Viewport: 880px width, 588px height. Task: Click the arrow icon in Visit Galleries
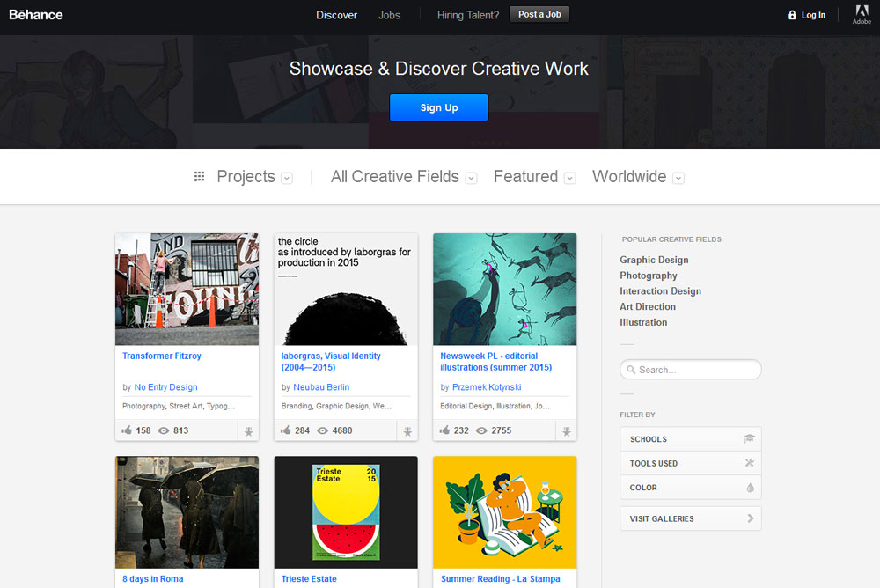click(751, 518)
